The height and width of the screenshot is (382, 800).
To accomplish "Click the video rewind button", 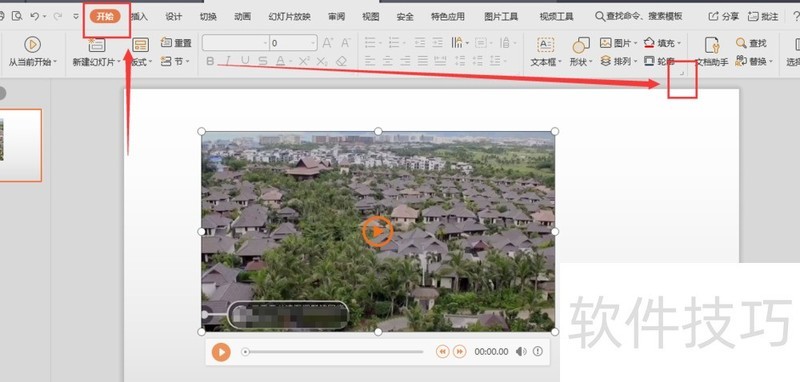I will coord(442,351).
